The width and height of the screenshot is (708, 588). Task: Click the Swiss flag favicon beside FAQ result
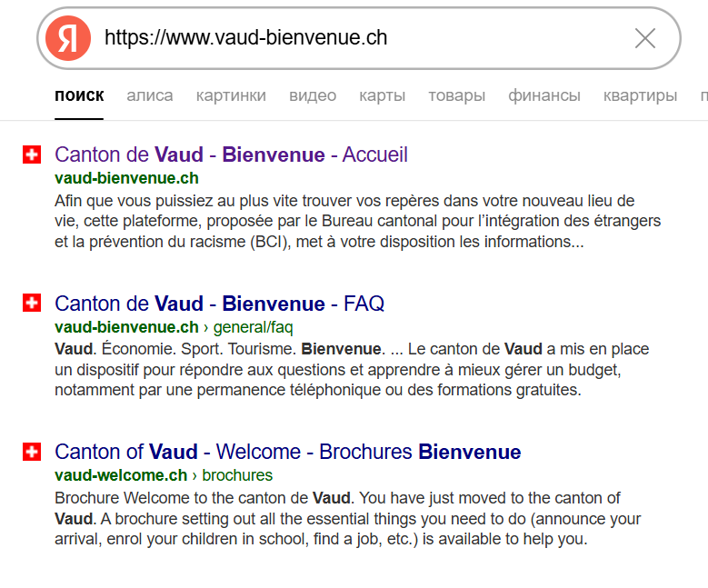(x=32, y=304)
